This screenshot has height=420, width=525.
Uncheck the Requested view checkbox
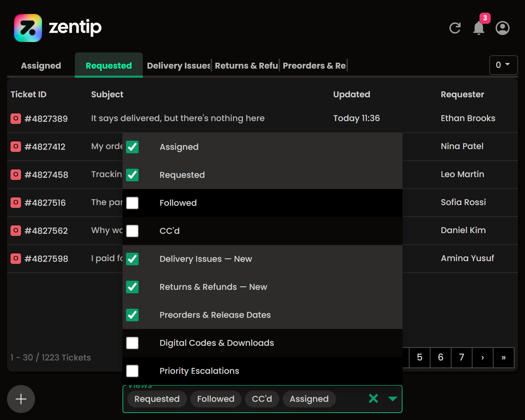tap(132, 175)
